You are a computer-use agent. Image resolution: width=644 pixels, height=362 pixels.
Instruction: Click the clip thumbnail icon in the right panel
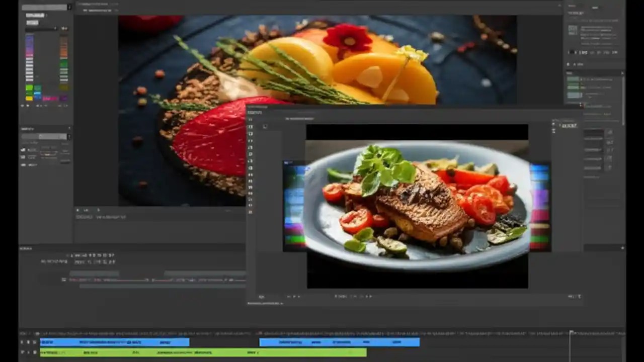573,29
